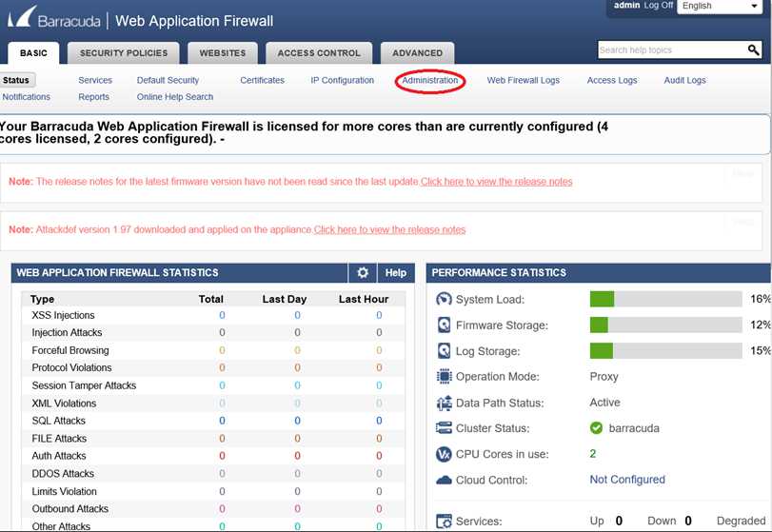Screen dimensions: 772x532
Task: Switch to the BASIC tab
Action: [33, 52]
